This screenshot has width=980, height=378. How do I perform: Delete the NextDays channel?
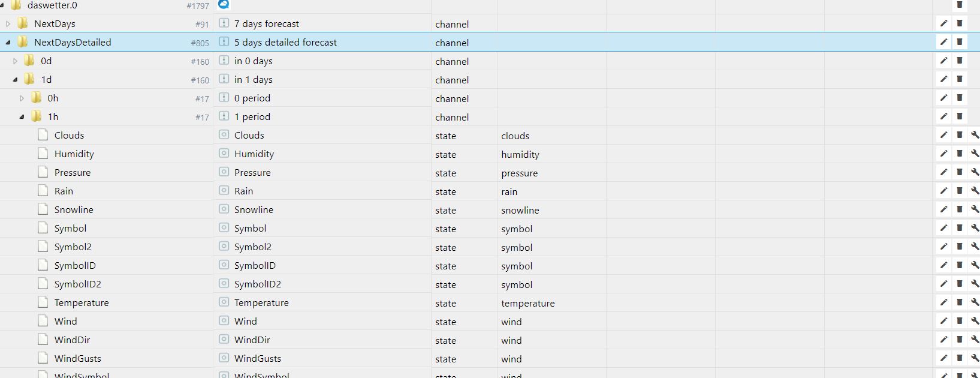(x=959, y=23)
